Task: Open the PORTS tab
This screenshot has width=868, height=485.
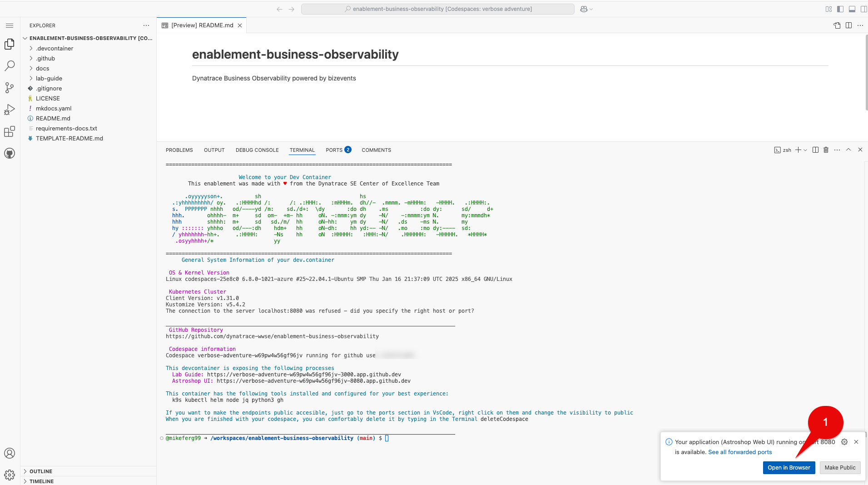Action: pos(338,150)
